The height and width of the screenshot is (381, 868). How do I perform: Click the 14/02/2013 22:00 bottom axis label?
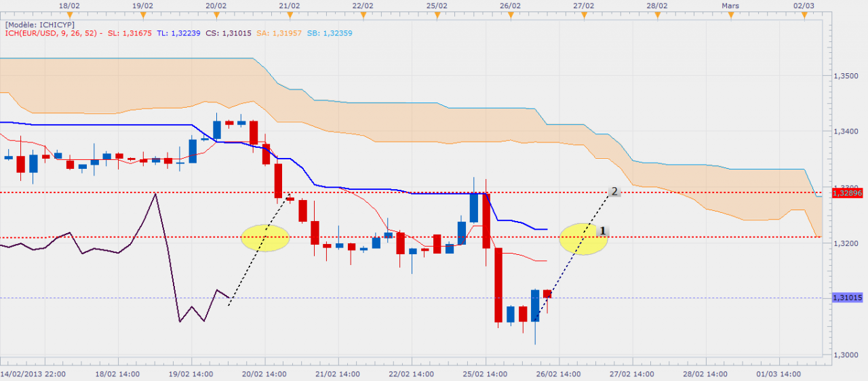[x=33, y=374]
